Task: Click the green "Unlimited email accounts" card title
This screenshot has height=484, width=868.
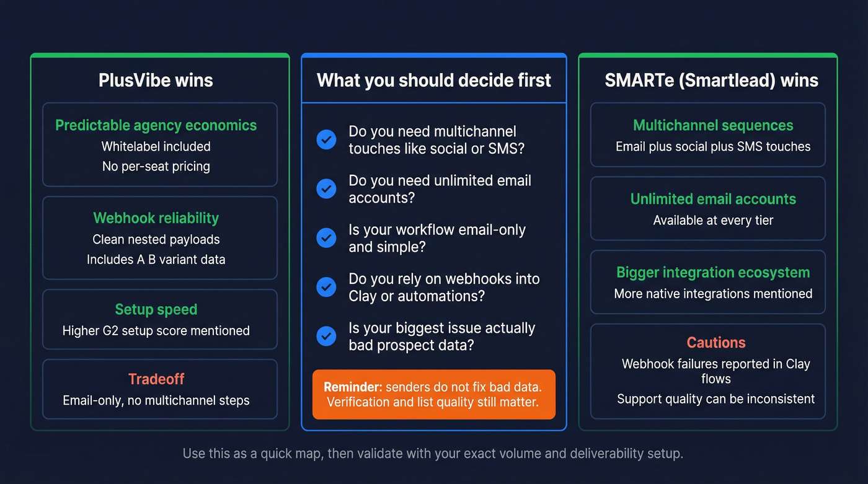Action: coord(713,199)
